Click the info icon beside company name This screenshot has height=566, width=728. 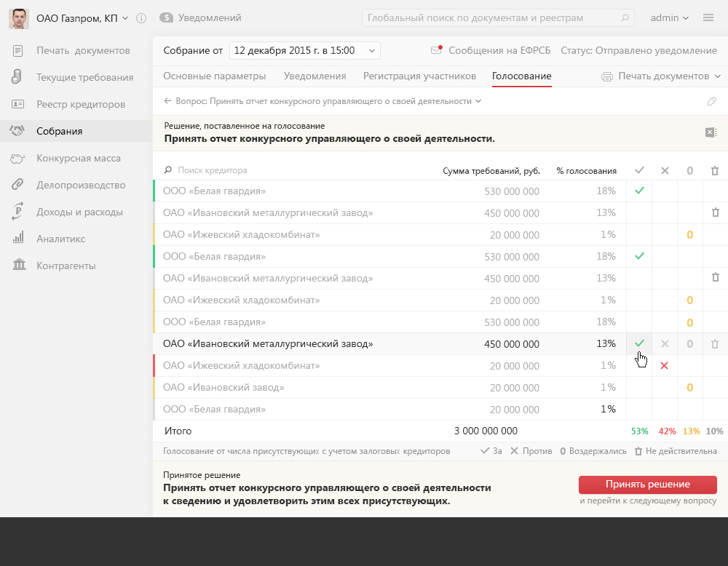coord(141,18)
